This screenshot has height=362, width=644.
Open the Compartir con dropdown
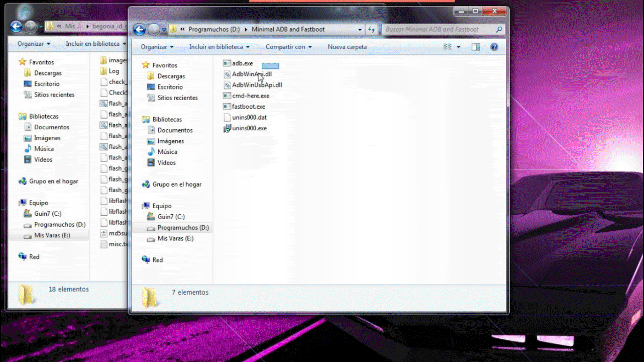[x=289, y=47]
